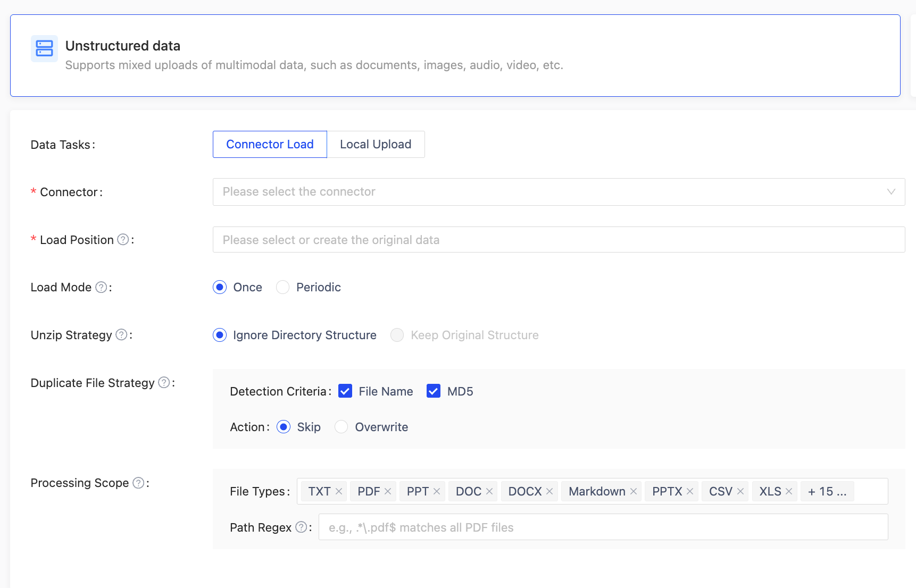
Task: Open the Load Position selector
Action: click(559, 240)
